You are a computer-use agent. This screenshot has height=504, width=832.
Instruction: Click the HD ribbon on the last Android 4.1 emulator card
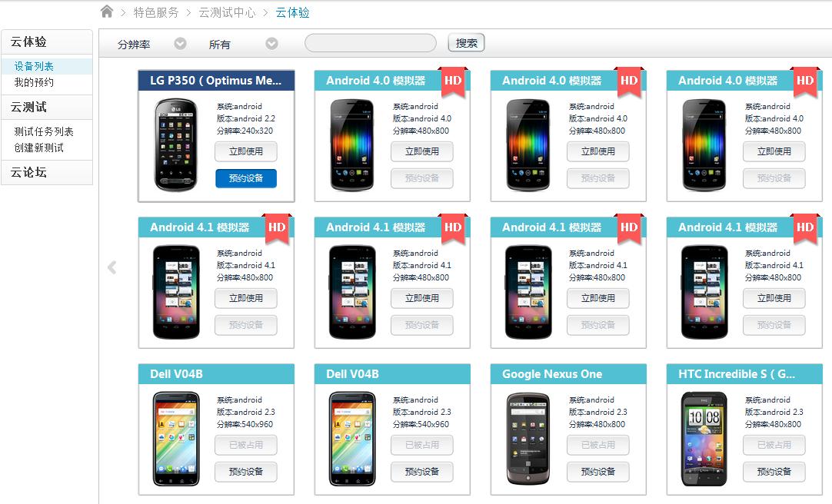[805, 228]
